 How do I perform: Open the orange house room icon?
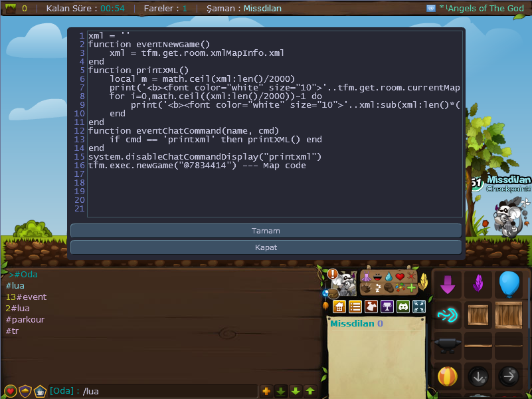(339, 307)
